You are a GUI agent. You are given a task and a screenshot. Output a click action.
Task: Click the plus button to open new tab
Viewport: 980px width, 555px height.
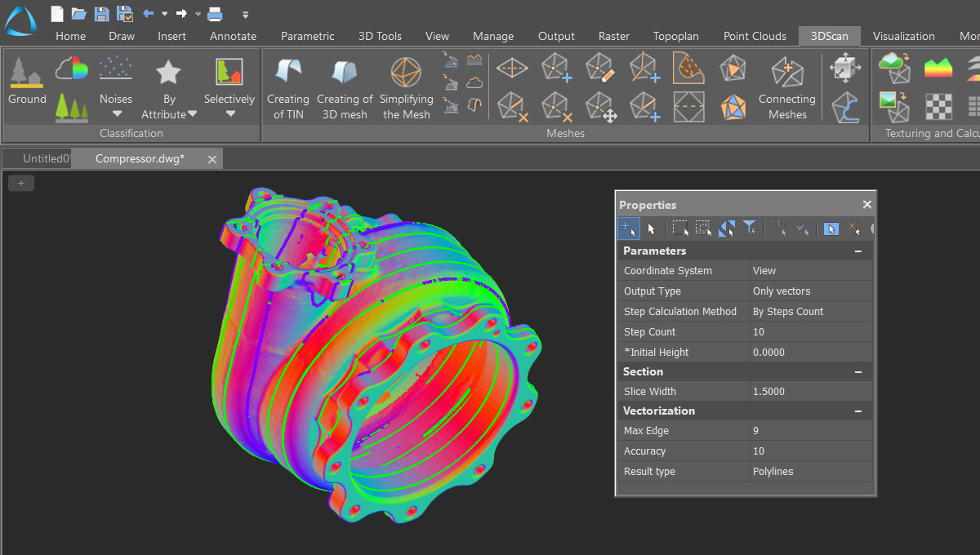pos(20,182)
